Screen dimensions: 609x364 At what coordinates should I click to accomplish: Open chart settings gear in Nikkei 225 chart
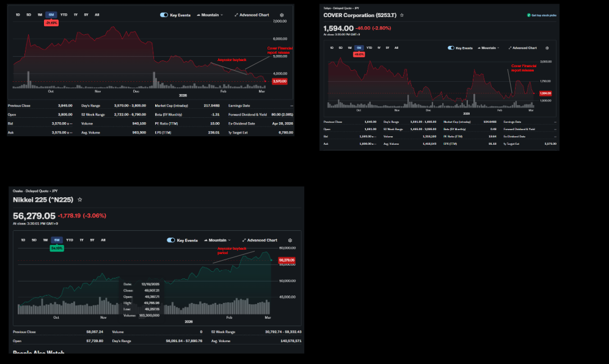point(290,241)
